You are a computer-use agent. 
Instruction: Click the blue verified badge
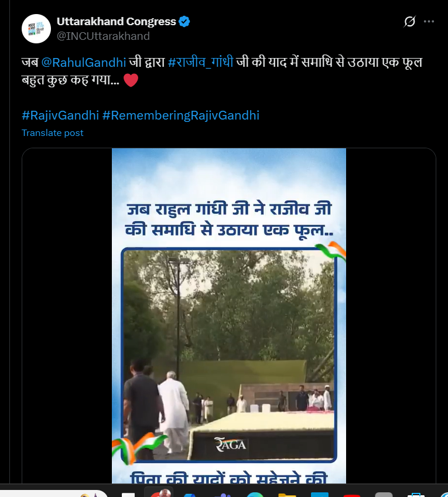(184, 22)
